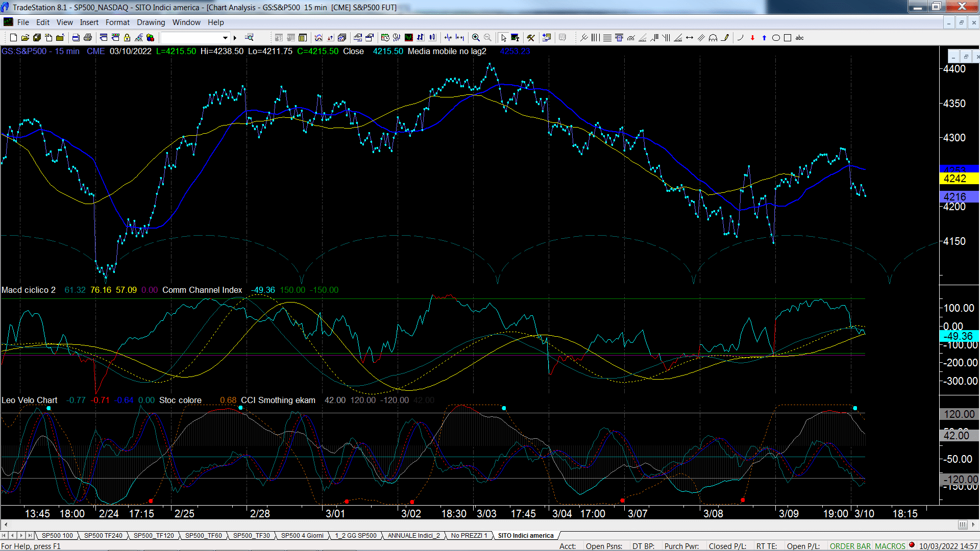
Task: Open the Insert menu
Action: [89, 22]
